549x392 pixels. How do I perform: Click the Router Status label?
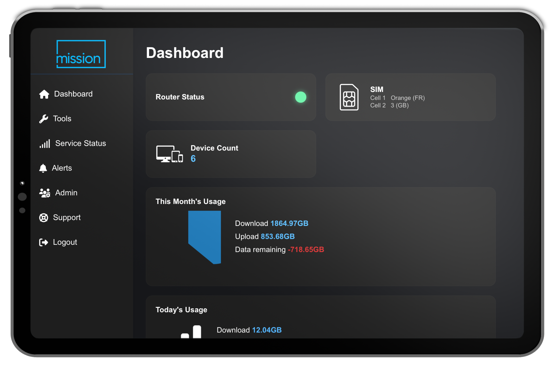[180, 97]
